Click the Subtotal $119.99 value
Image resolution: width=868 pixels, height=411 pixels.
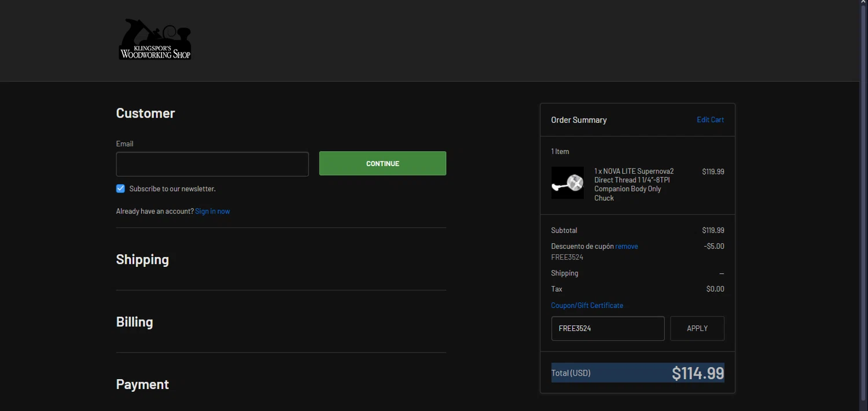point(713,230)
